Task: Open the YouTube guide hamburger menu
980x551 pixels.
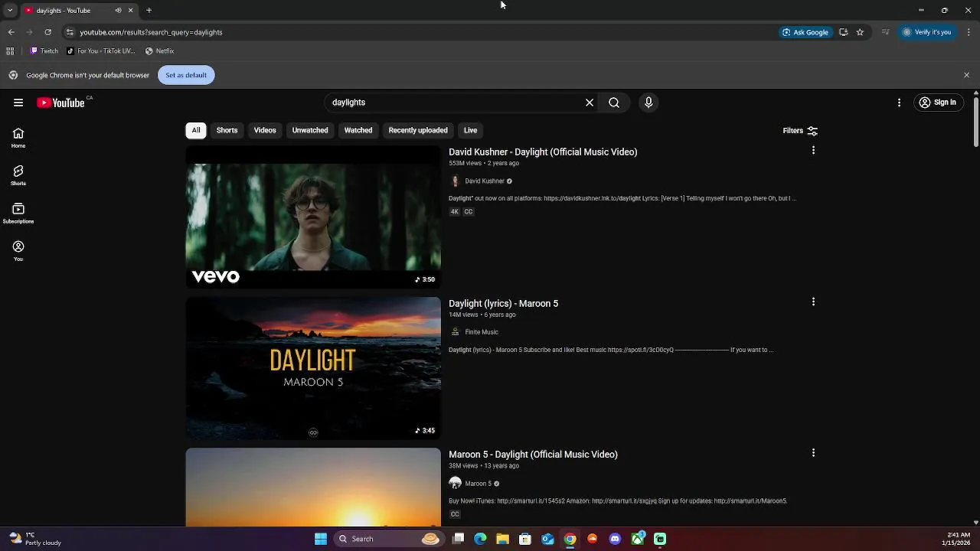Action: (x=18, y=103)
